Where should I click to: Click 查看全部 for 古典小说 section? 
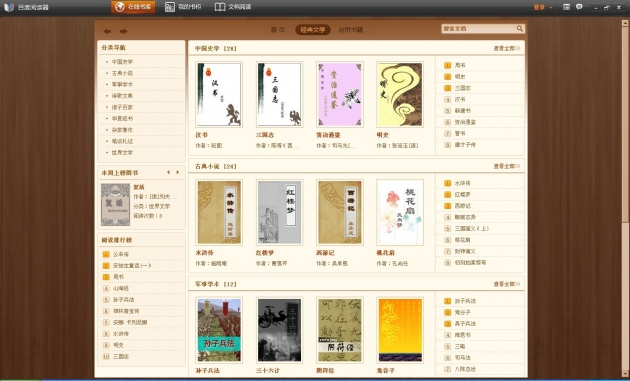coord(507,166)
